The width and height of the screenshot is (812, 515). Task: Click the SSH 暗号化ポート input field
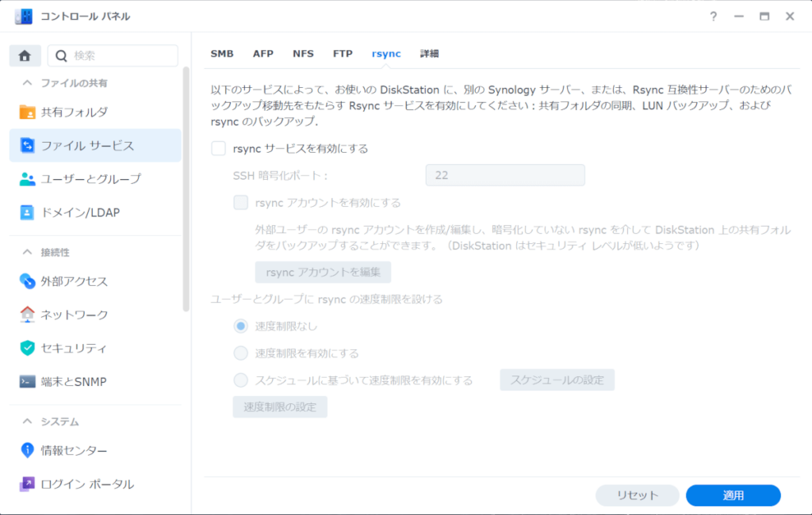505,175
